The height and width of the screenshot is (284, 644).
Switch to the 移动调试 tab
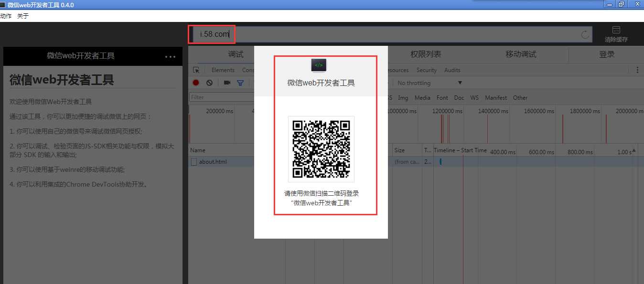tap(521, 54)
